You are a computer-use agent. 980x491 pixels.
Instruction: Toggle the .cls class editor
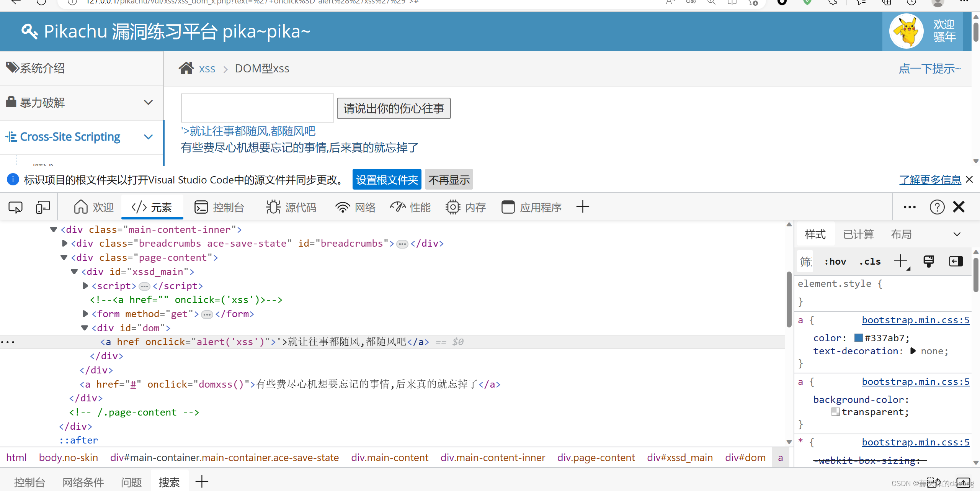click(x=870, y=261)
